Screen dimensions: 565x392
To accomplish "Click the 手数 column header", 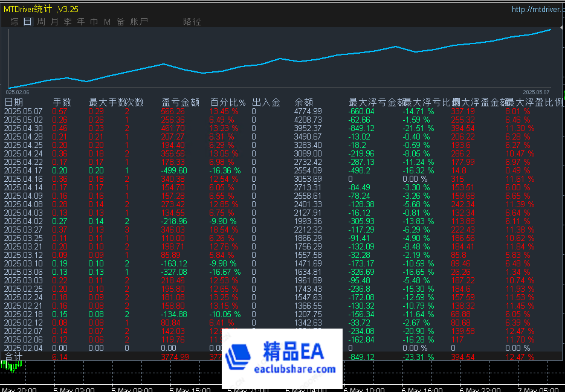I will click(x=62, y=103).
